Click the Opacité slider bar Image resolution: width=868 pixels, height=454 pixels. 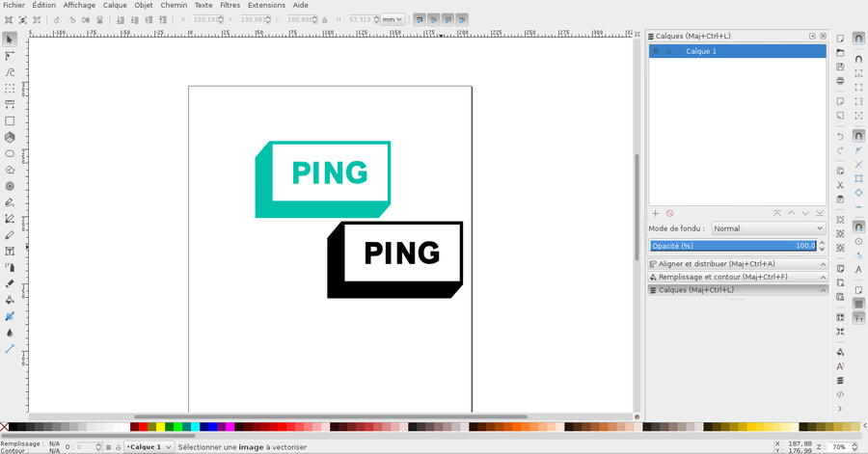coord(738,246)
